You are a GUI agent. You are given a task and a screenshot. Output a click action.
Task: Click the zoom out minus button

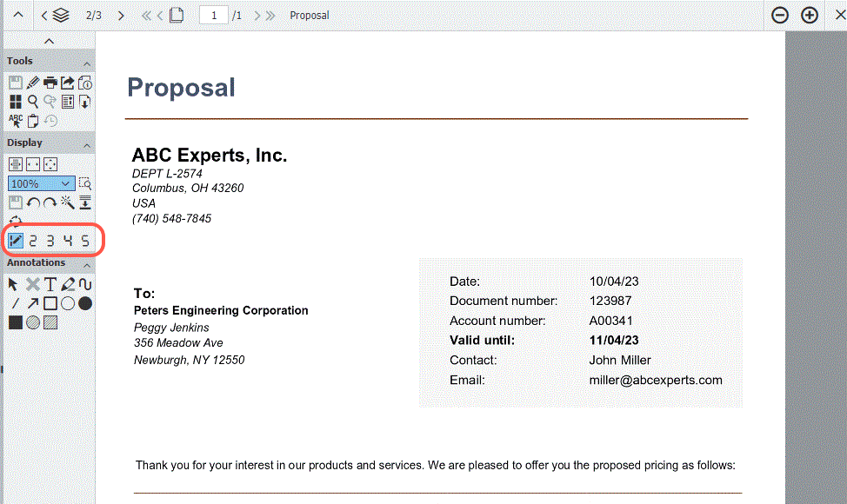click(780, 16)
